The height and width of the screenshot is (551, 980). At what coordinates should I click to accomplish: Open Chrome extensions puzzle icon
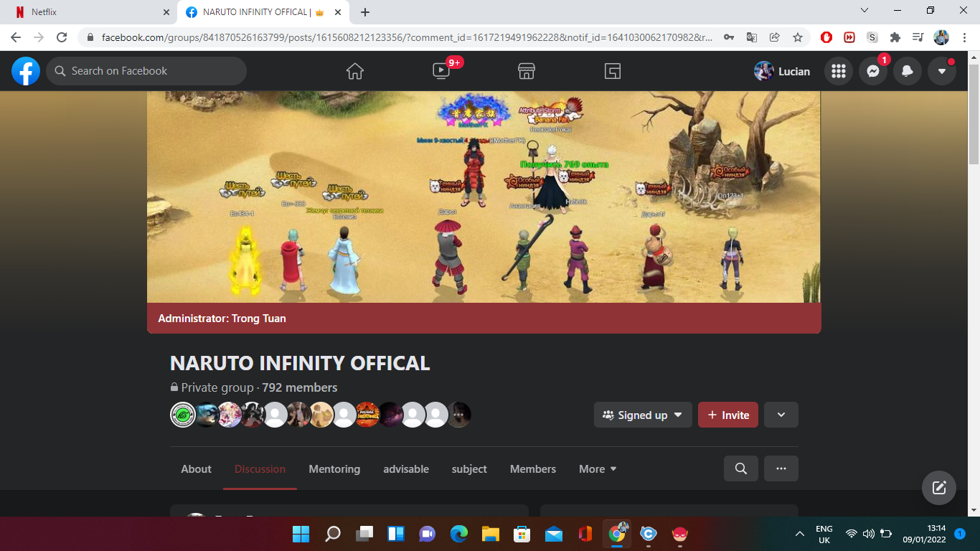(895, 37)
